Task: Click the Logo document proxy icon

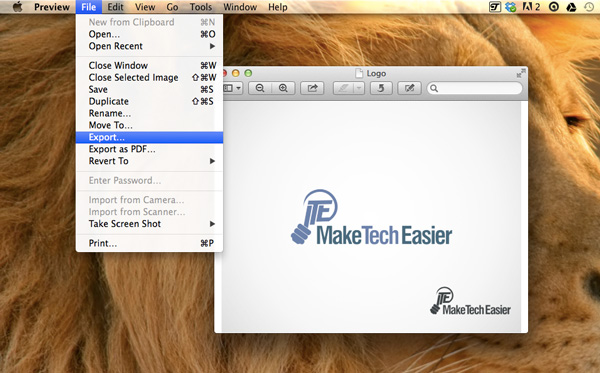Action: coord(359,73)
